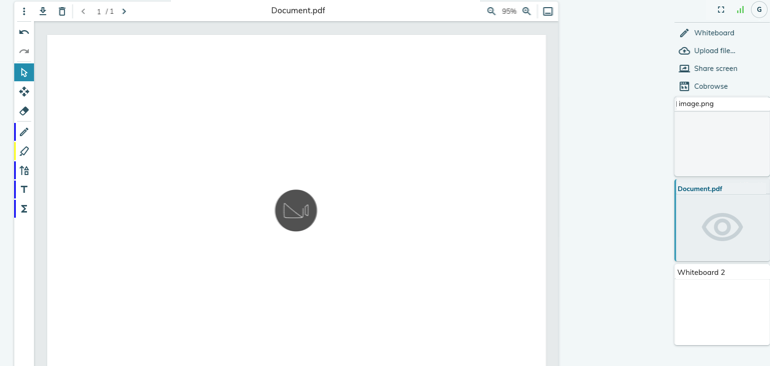The height and width of the screenshot is (366, 770).
Task: Zoom in on the document
Action: click(x=526, y=11)
